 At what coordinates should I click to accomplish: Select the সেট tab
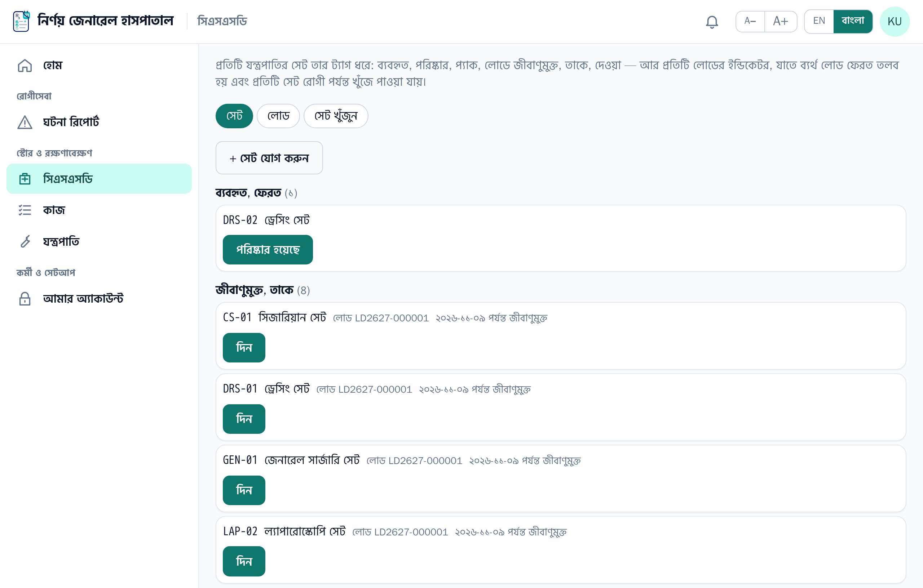(x=234, y=116)
